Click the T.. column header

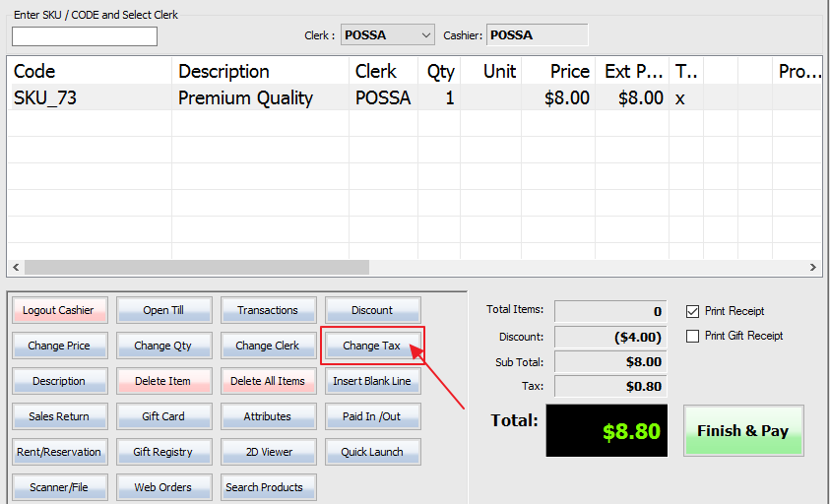[x=686, y=71]
